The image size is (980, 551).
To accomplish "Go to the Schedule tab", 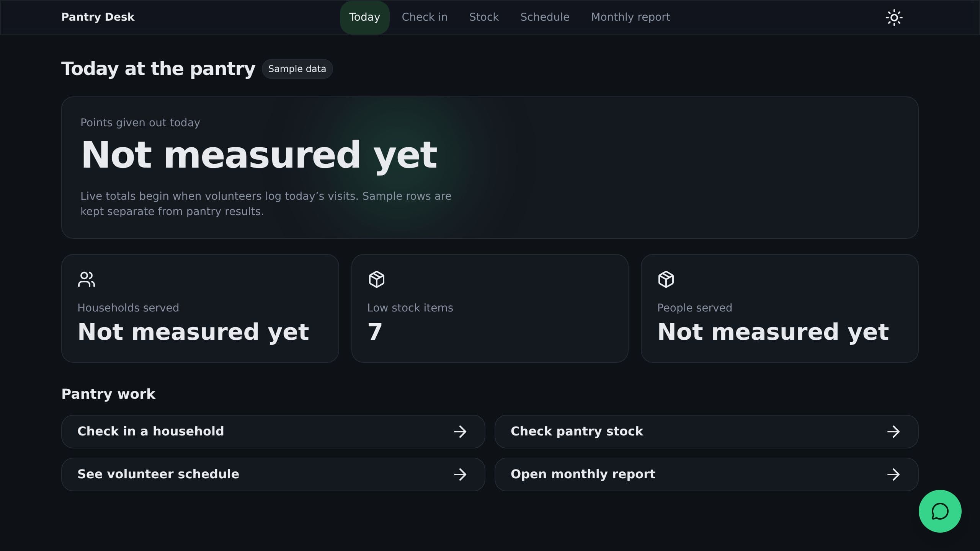I will coord(545,17).
